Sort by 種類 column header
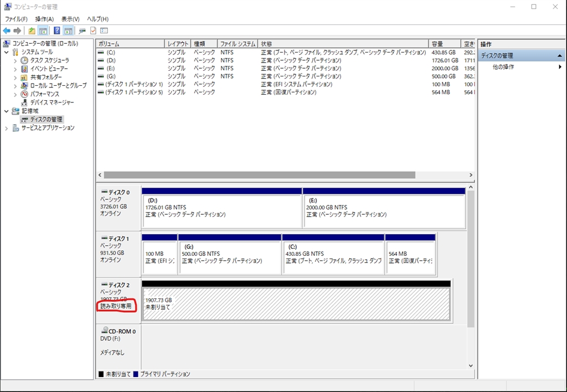 204,44
